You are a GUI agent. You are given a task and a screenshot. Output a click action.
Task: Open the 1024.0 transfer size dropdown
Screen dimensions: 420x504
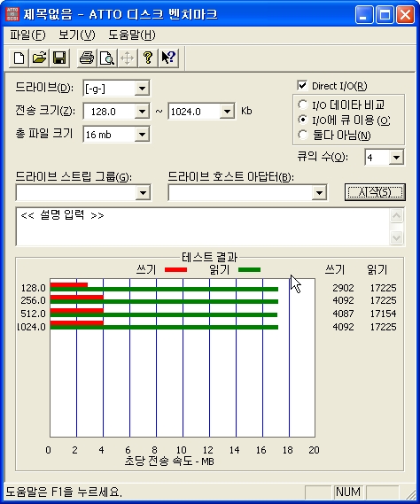click(x=227, y=112)
